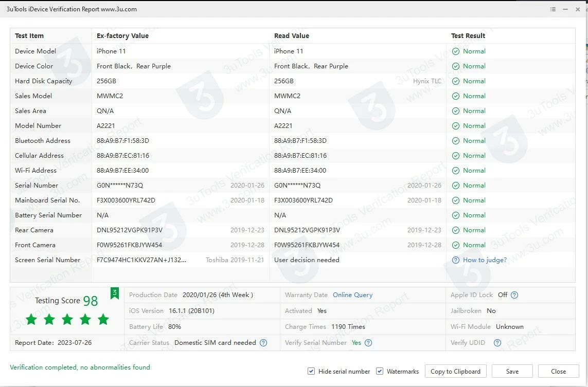Click help icon beside Verify UDID

tap(497, 343)
